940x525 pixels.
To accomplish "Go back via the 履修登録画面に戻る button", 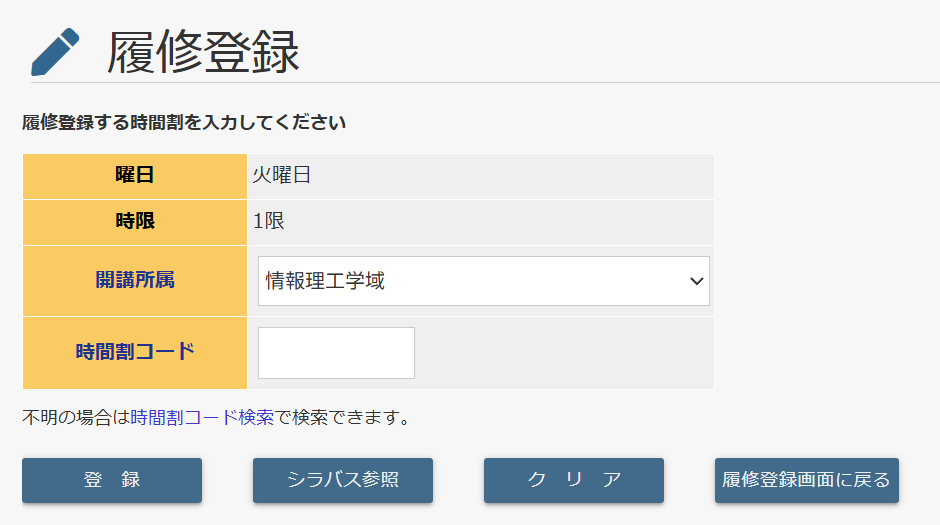I will [807, 480].
